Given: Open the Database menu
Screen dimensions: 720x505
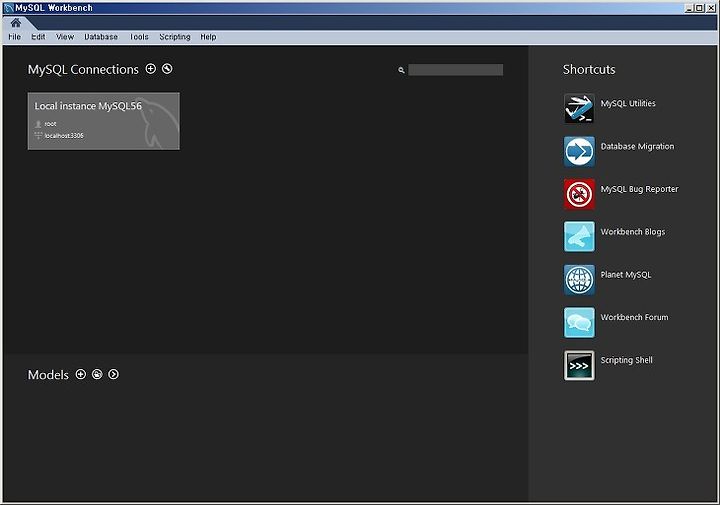Looking at the screenshot, I should (101, 37).
